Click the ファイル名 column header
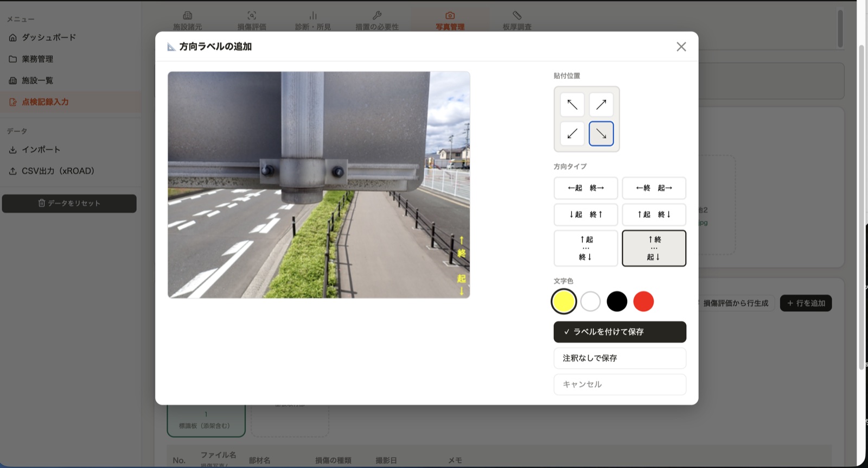The width and height of the screenshot is (868, 468). [x=218, y=455]
